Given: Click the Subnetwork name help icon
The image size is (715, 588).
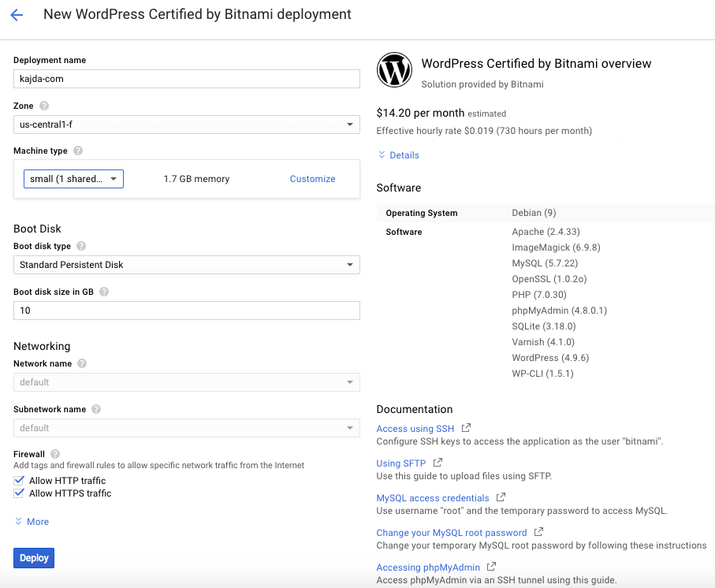Looking at the screenshot, I should point(96,409).
